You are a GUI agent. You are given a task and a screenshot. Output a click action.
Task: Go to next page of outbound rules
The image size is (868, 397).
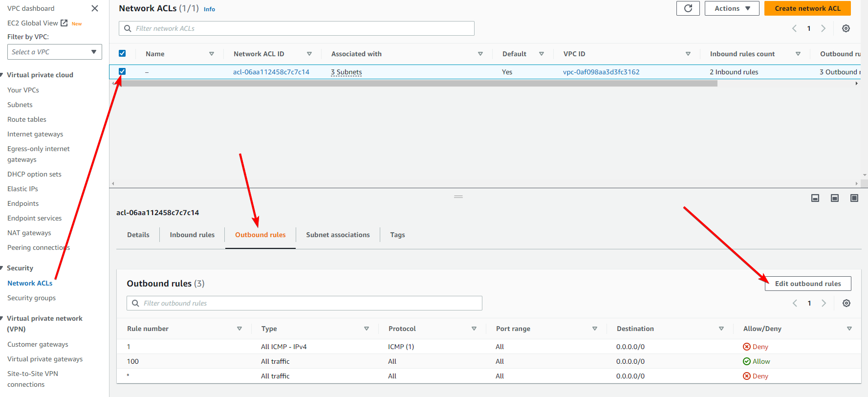(824, 303)
